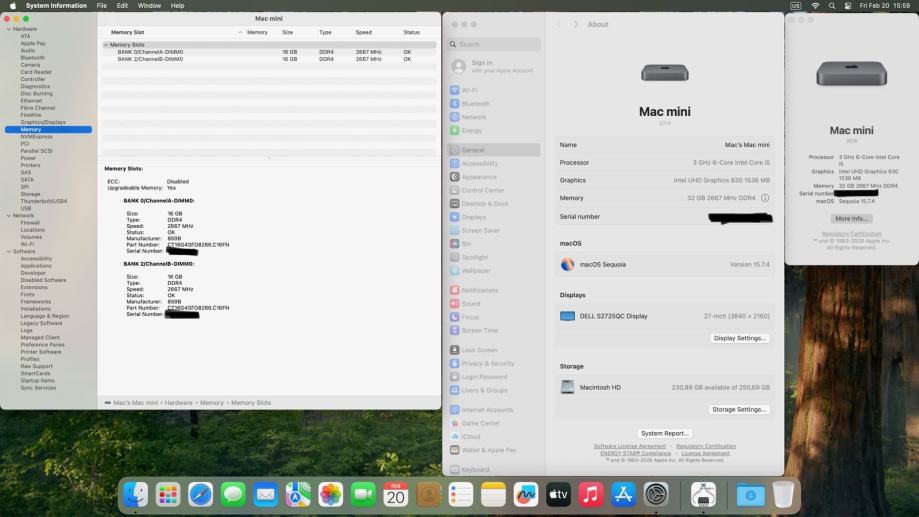
Task: Select Storage in hardware sidebar
Action: (30, 194)
